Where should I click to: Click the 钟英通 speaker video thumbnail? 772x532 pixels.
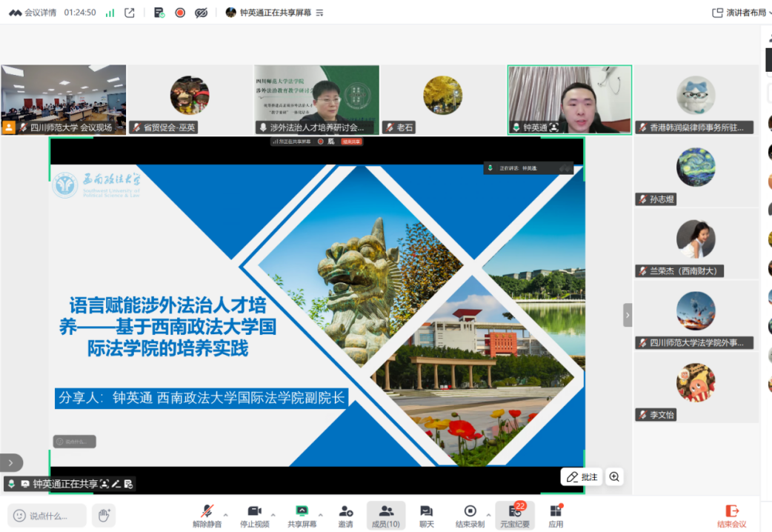tap(569, 99)
